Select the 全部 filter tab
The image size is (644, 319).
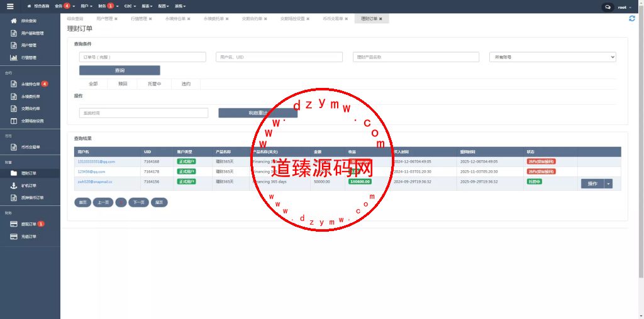(93, 84)
